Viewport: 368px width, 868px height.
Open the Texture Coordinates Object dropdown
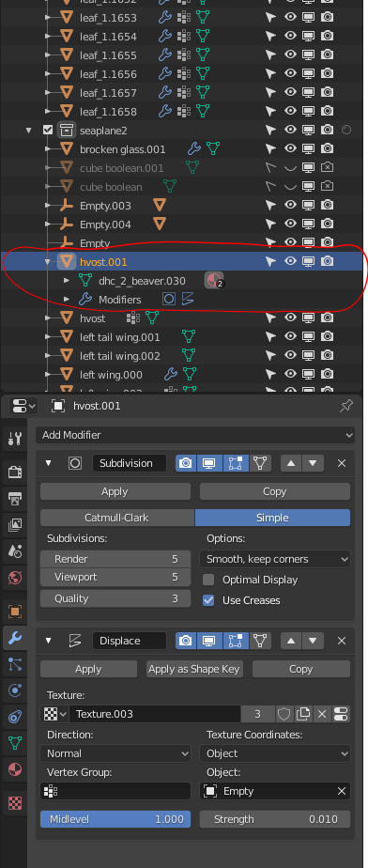click(274, 753)
